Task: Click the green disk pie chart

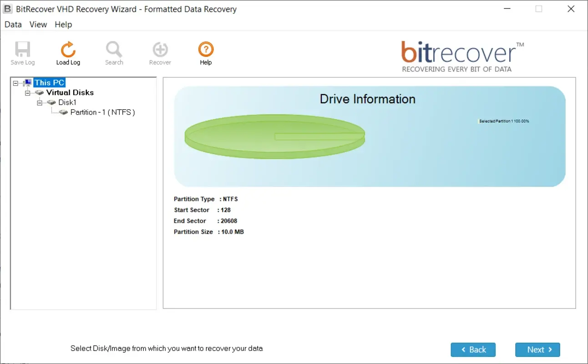Action: click(x=274, y=136)
